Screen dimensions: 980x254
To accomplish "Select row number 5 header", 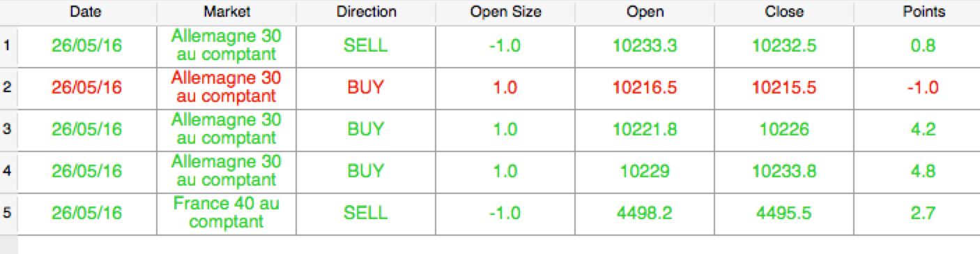I will pyautogui.click(x=8, y=214).
